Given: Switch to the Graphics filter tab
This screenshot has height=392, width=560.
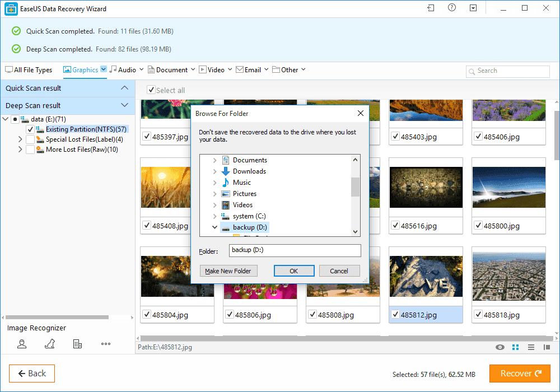Looking at the screenshot, I should coord(84,69).
